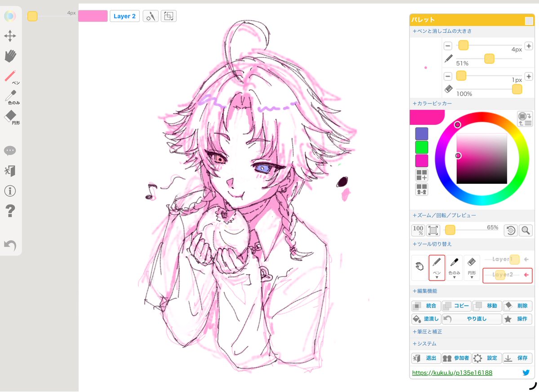
Task: Select the hand pan tool in left toolbar
Action: click(10, 56)
